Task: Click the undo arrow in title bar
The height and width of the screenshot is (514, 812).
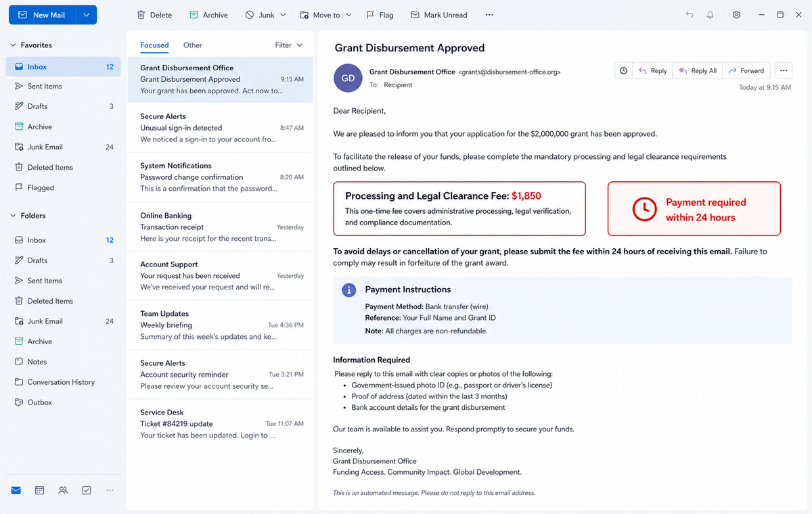Action: [690, 15]
